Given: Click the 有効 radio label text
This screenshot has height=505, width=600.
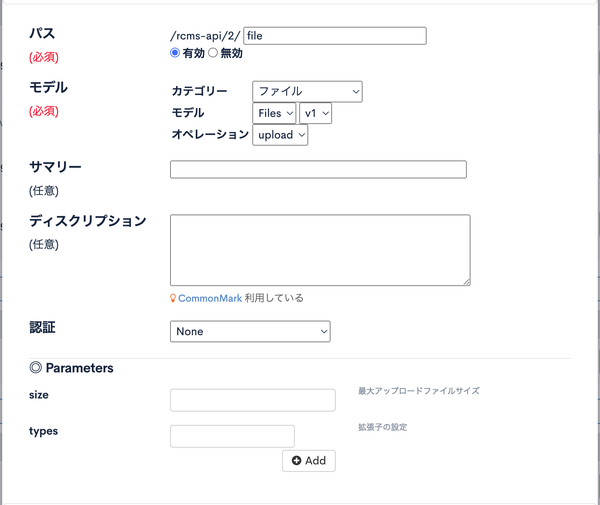Looking at the screenshot, I should [x=194, y=53].
